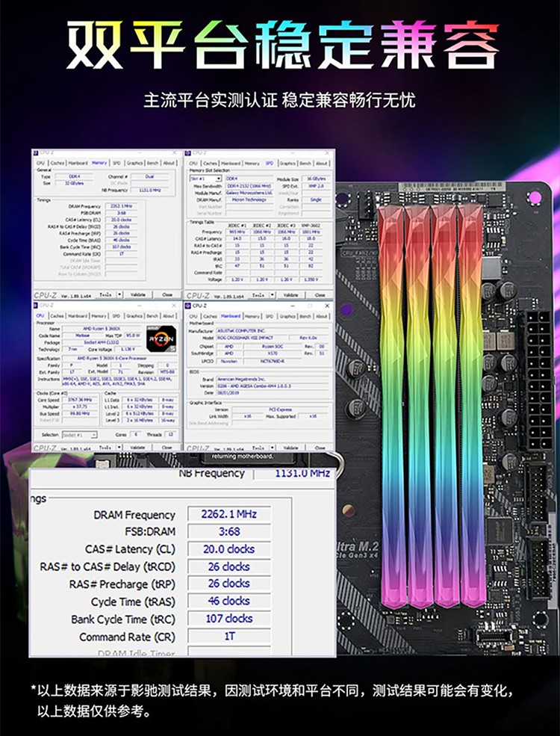Click 107 clocks in the enlarged timings view
This screenshot has width=560, height=736.
pyautogui.click(x=229, y=619)
